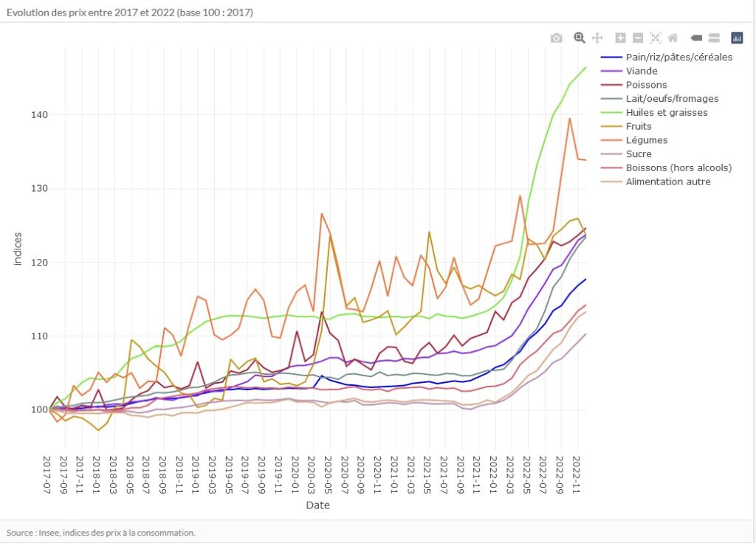
Task: Toggle Légumes line visibility in legend
Action: (x=646, y=140)
